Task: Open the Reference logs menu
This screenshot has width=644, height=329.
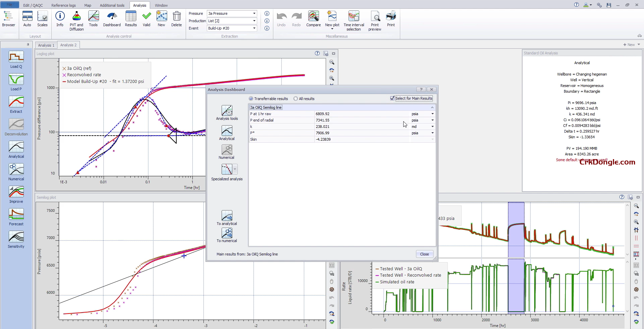Action: pyautogui.click(x=63, y=5)
